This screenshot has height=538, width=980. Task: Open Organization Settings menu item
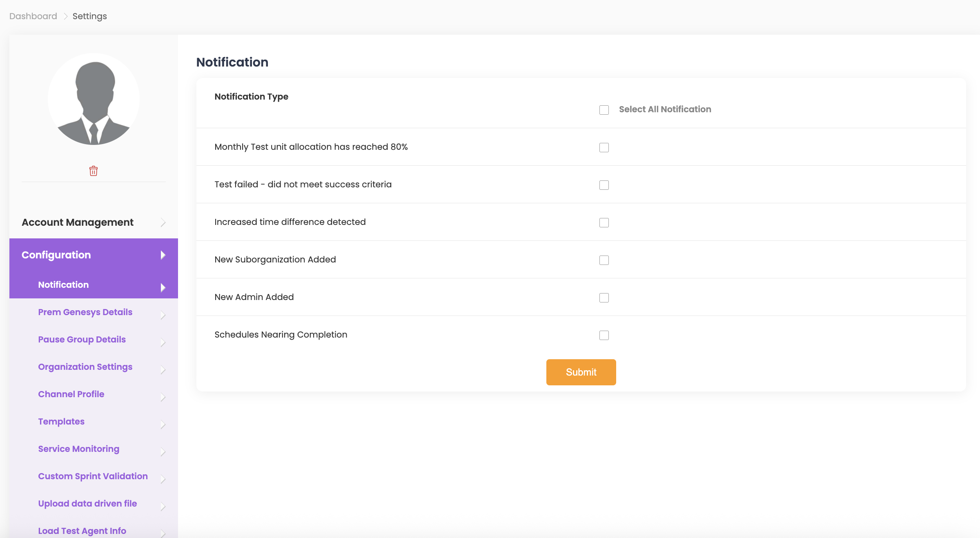(x=85, y=367)
